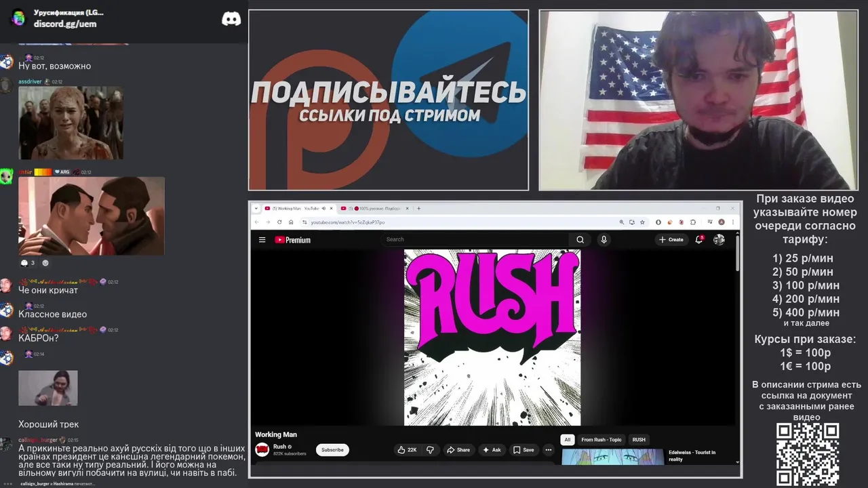Click the message 'Че они кричат'
868x488 pixels.
(x=48, y=290)
